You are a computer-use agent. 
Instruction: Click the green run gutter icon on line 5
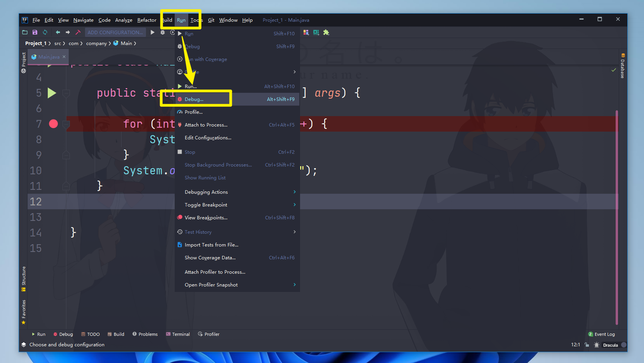coord(52,93)
